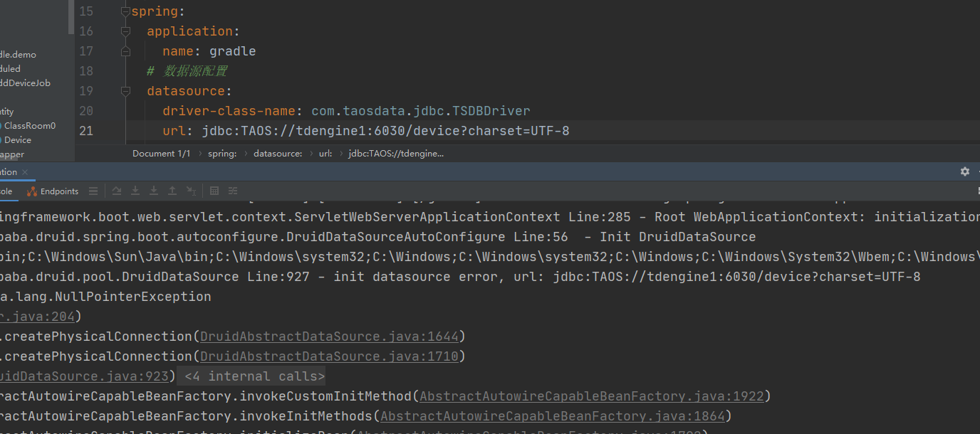The height and width of the screenshot is (434, 980).
Task: Open the console options hamburger icon
Action: 93,191
